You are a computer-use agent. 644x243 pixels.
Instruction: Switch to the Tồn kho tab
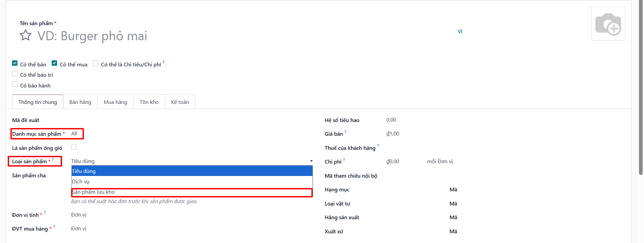tap(149, 102)
